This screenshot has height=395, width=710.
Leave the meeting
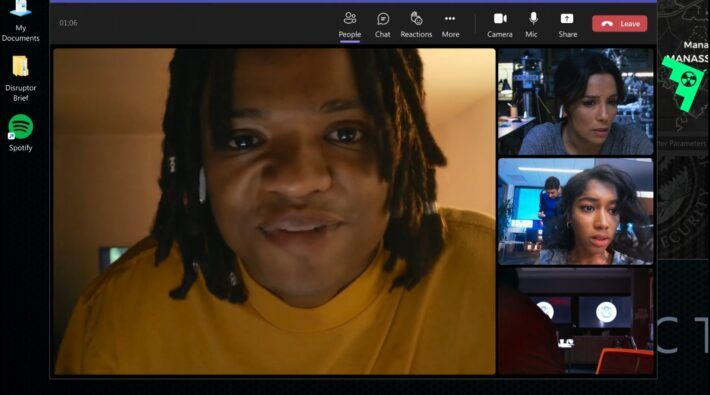[619, 24]
